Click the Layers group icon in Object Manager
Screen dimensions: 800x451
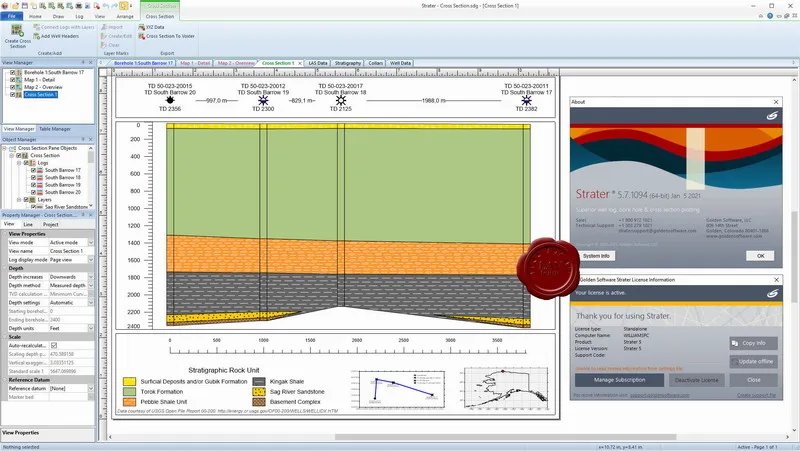click(x=33, y=199)
